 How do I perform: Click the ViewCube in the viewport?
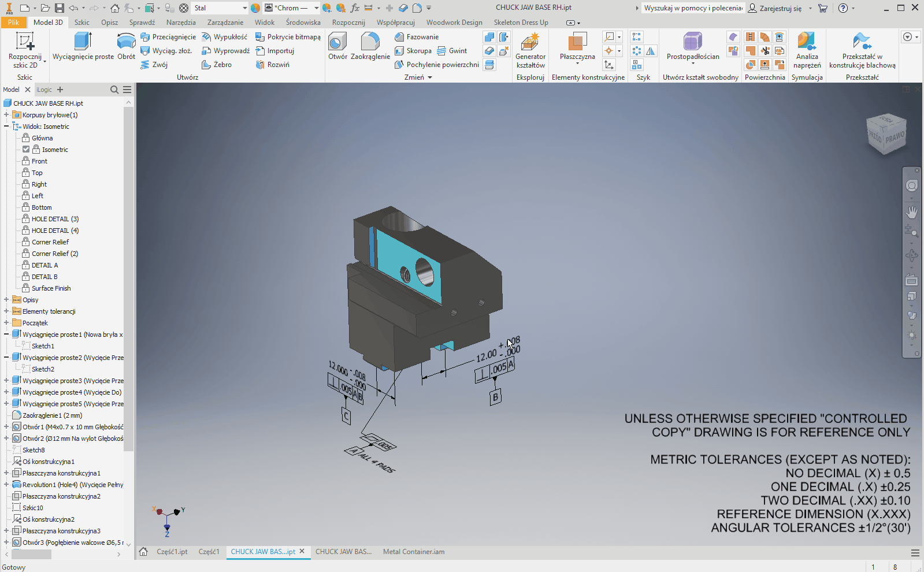coord(886,135)
